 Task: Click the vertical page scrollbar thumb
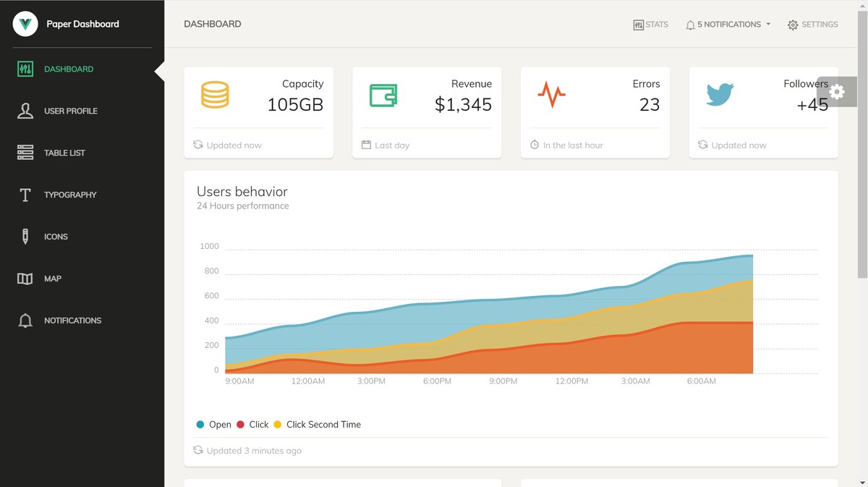pyautogui.click(x=862, y=145)
